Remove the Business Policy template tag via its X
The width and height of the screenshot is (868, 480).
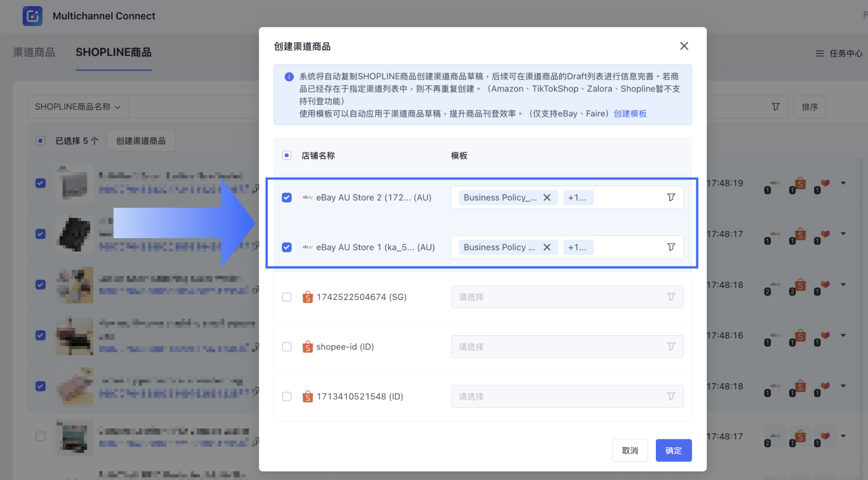tap(547, 197)
